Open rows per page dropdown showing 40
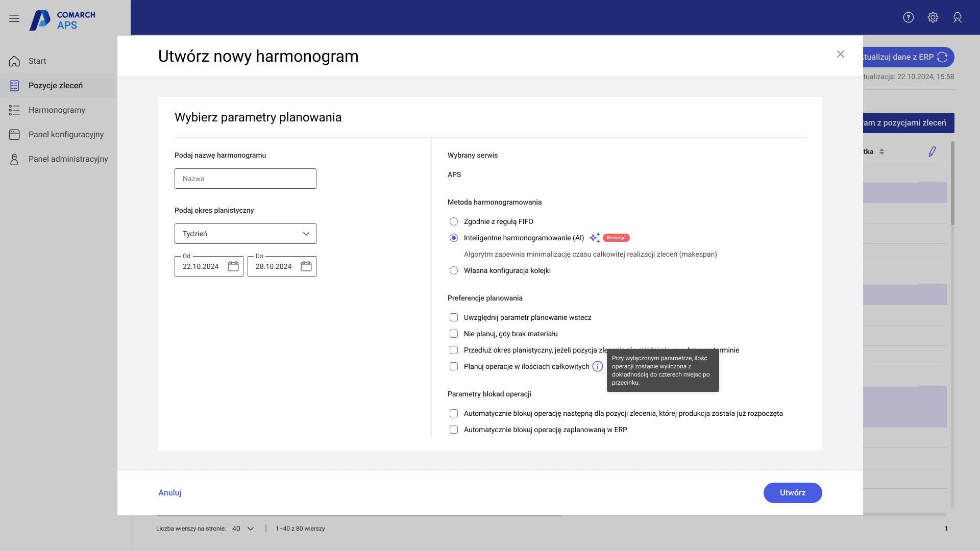 [x=243, y=529]
